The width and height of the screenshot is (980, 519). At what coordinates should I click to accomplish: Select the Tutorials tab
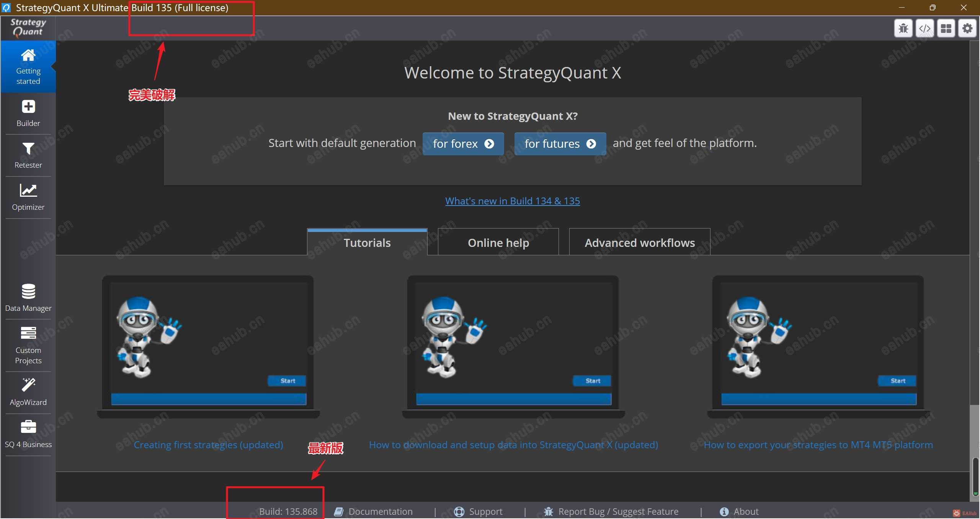[x=367, y=243]
